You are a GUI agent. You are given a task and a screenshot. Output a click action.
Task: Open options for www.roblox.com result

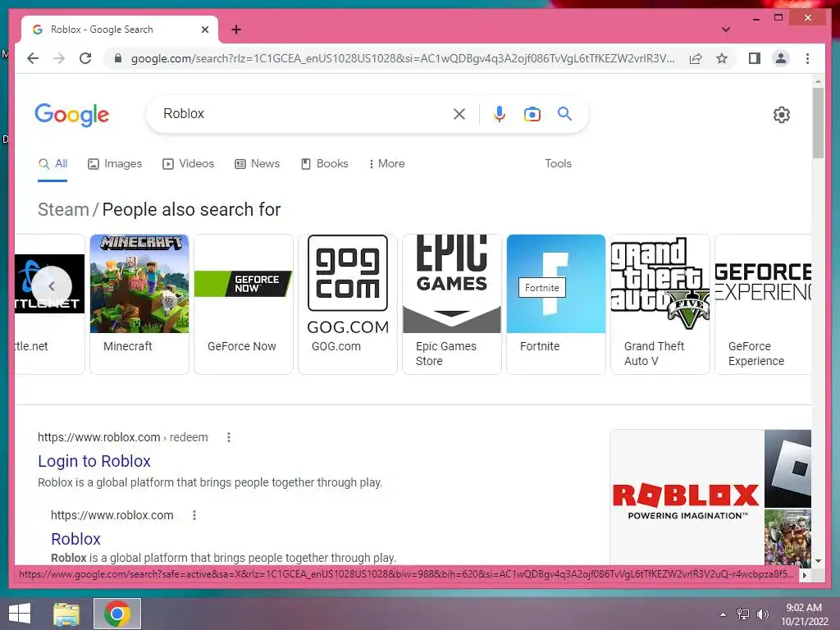194,515
